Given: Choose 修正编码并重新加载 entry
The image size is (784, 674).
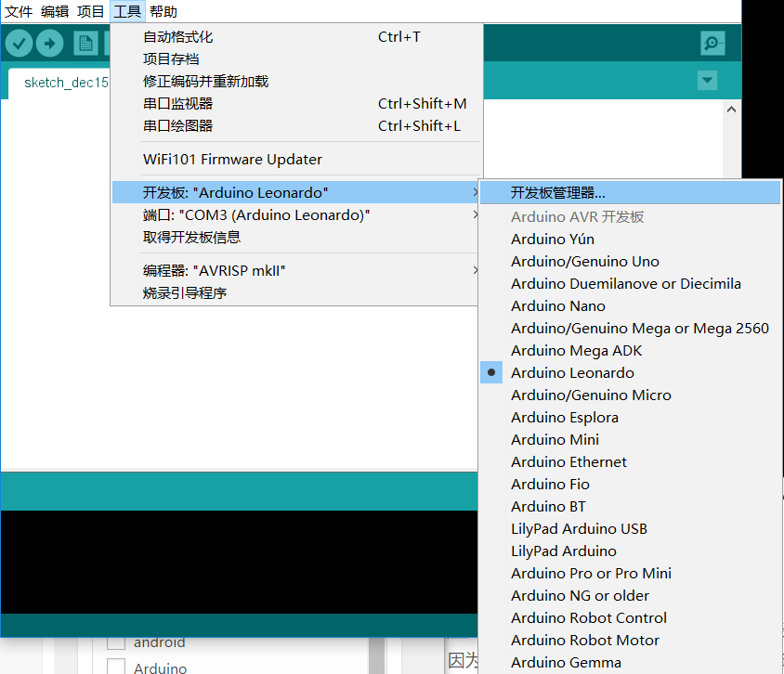Looking at the screenshot, I should (x=296, y=82).
